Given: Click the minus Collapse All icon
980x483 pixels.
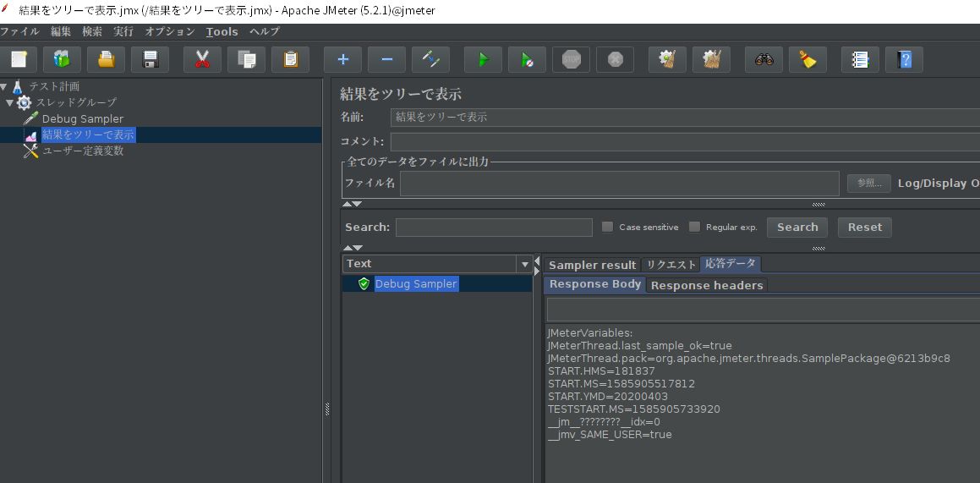Looking at the screenshot, I should (386, 60).
